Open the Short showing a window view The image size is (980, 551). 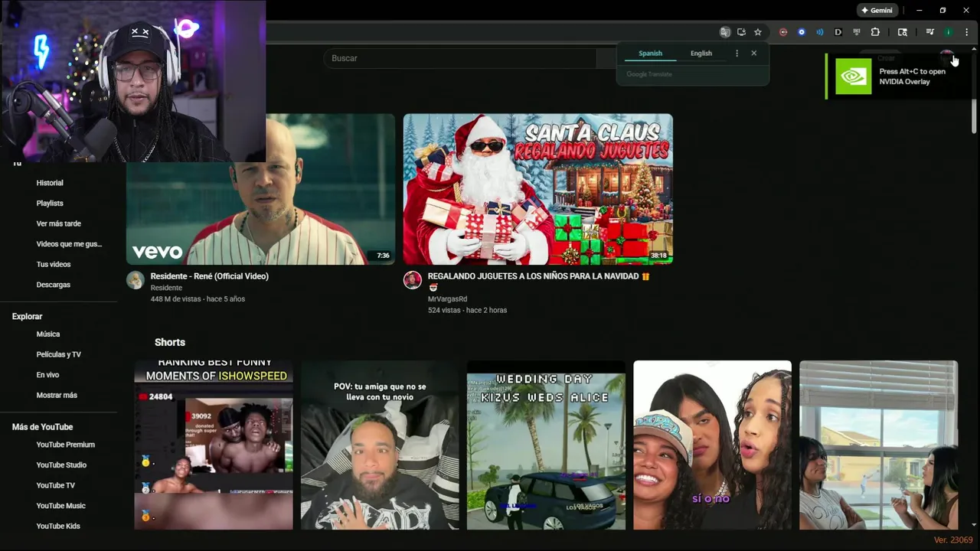pos(878,445)
